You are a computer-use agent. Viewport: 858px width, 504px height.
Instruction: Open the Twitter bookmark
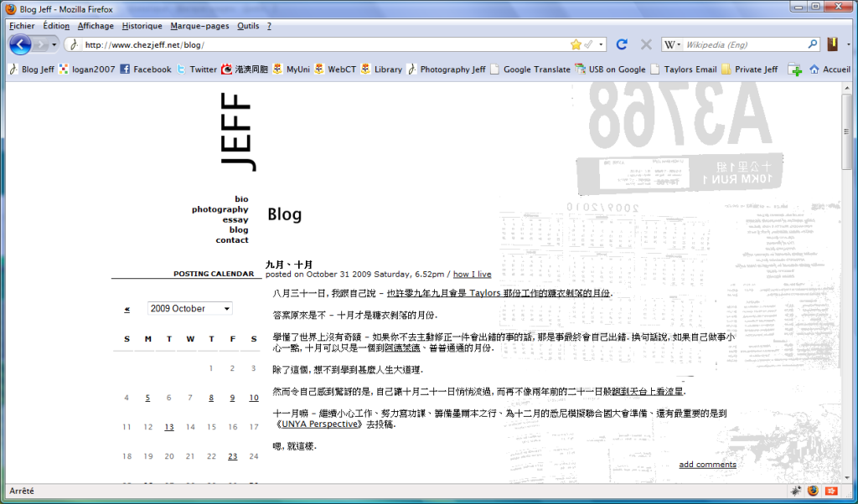pyautogui.click(x=196, y=69)
